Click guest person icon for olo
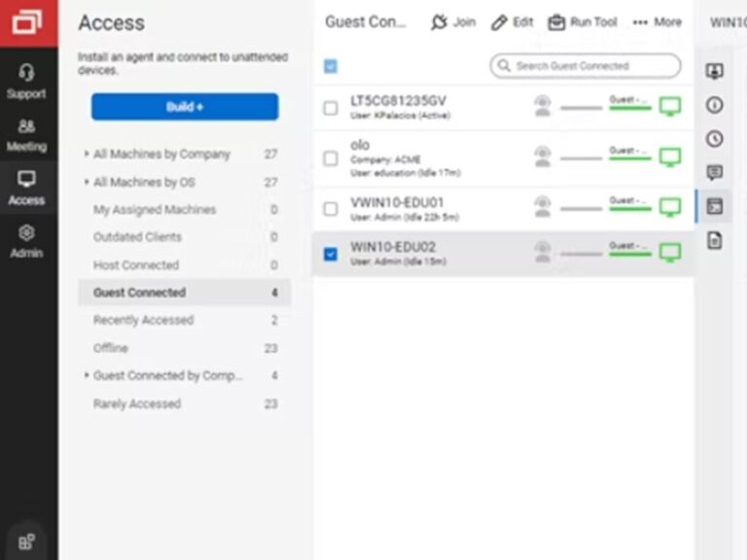This screenshot has height=560, width=747. point(542,157)
